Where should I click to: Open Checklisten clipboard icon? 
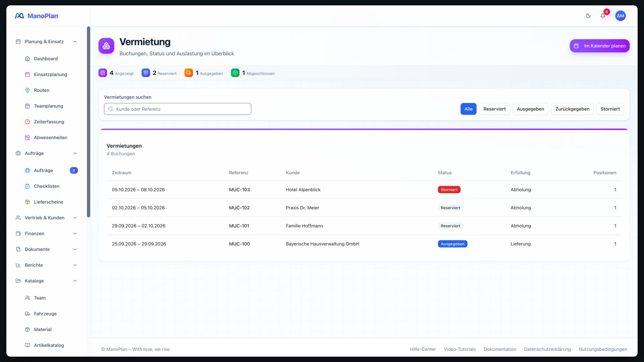28,186
